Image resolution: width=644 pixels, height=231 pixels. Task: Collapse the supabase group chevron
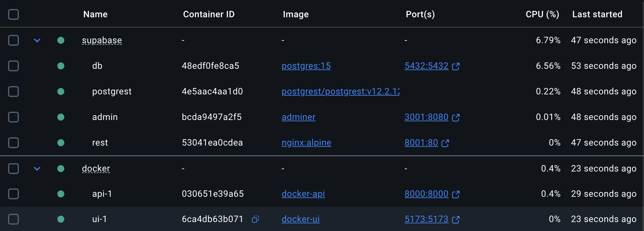[x=37, y=41]
